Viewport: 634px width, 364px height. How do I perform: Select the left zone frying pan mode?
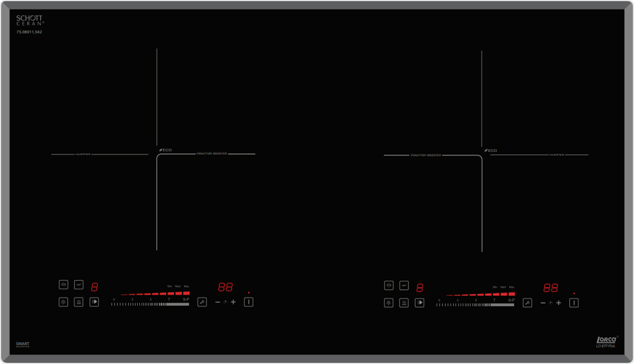coord(79,285)
